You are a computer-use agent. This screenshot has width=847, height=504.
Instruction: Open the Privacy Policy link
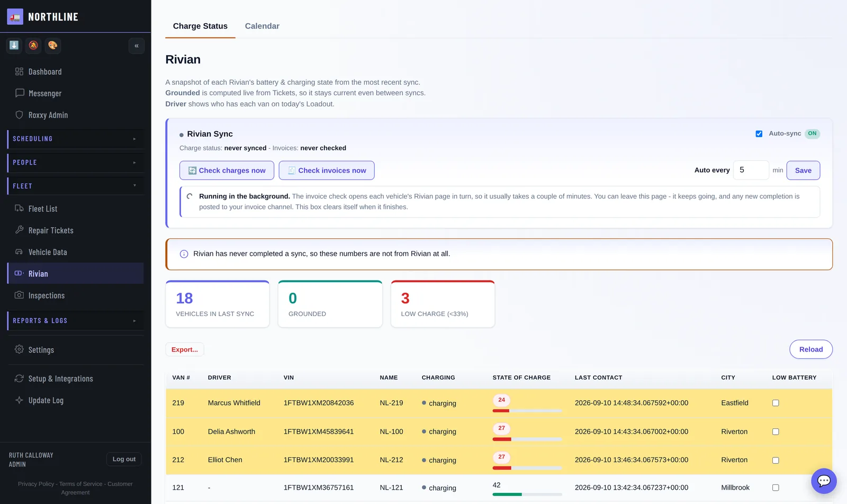[x=36, y=484]
